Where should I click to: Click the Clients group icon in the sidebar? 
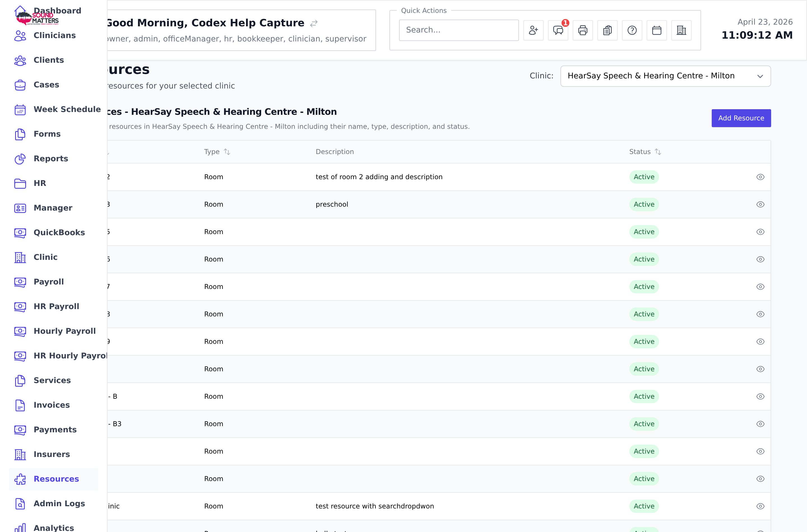click(x=20, y=60)
